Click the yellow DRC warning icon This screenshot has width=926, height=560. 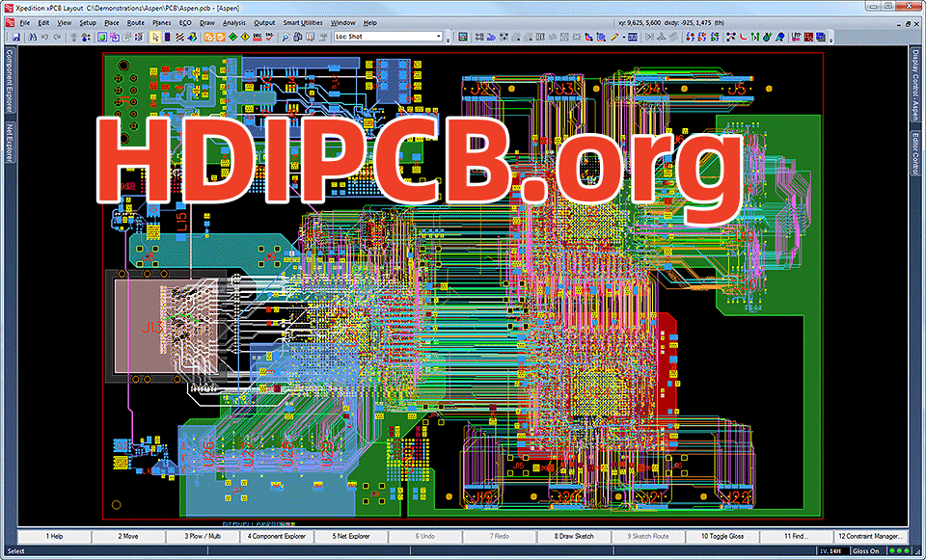245,38
